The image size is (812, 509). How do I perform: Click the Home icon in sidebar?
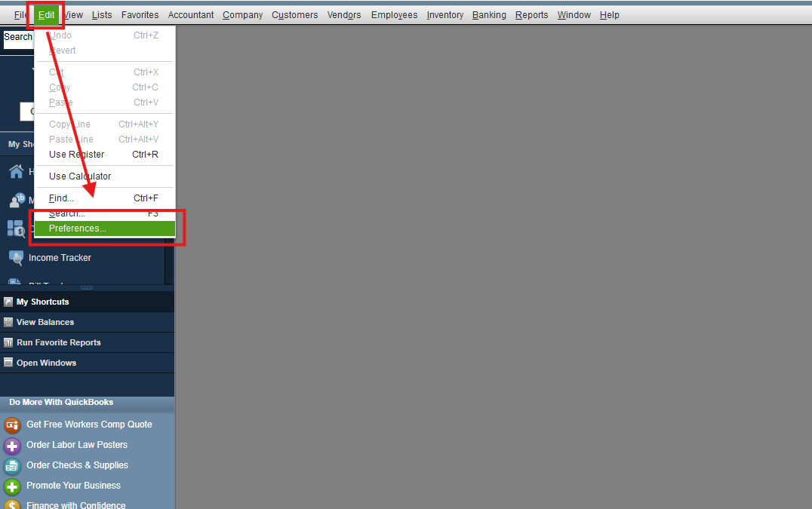16,171
